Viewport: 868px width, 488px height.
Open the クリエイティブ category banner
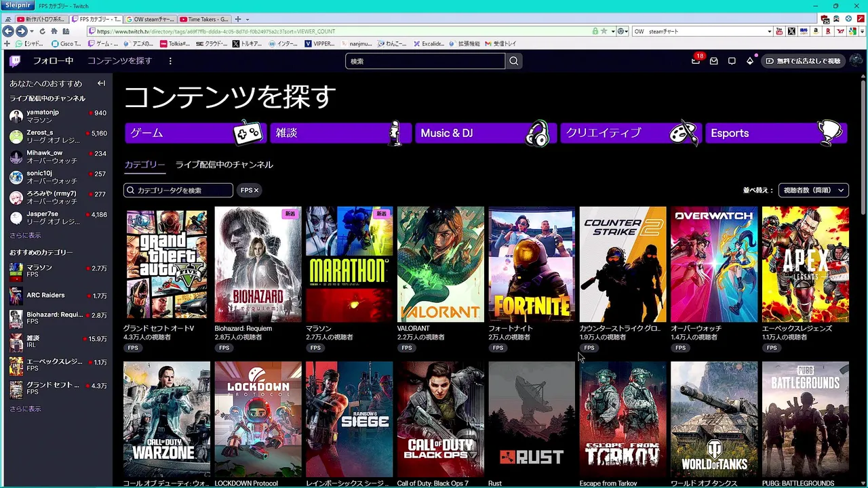pos(630,133)
